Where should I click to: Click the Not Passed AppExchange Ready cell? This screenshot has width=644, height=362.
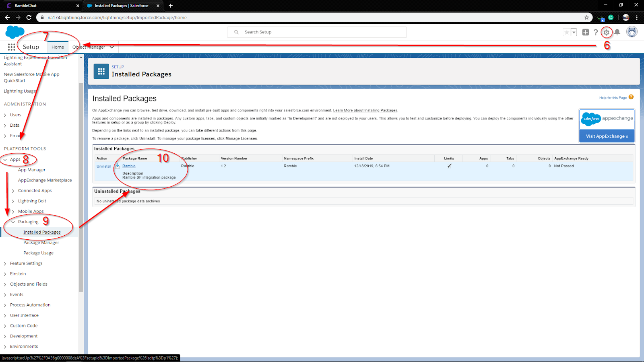(x=564, y=166)
